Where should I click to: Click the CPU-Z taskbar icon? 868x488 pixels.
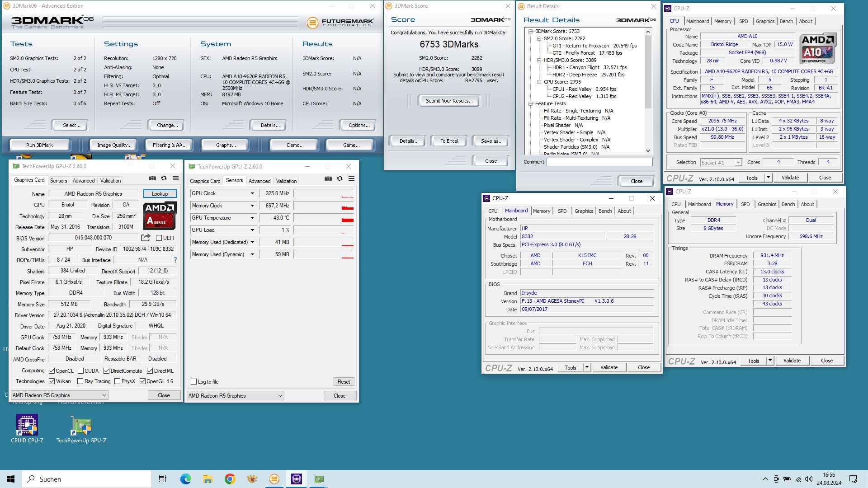click(x=297, y=479)
